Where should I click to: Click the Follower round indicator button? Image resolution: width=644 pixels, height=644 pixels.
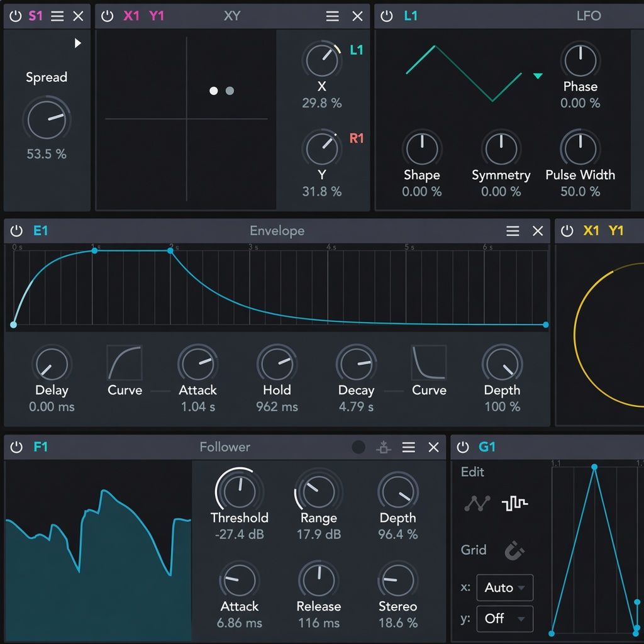coord(358,447)
